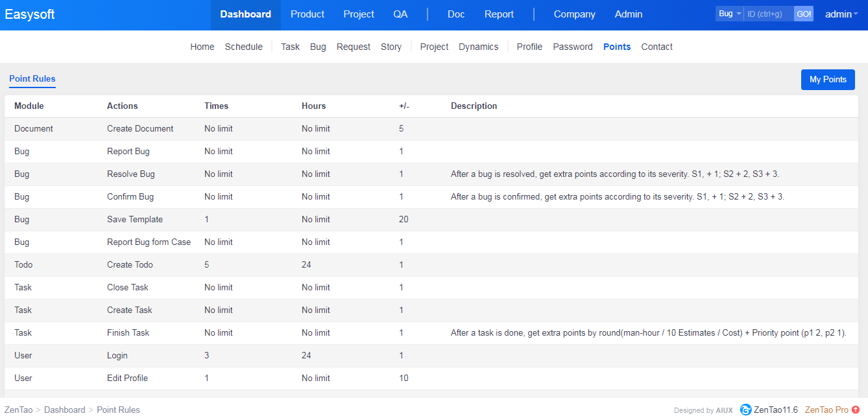This screenshot has height=418, width=868.
Task: Go to the Report section
Action: tap(499, 14)
